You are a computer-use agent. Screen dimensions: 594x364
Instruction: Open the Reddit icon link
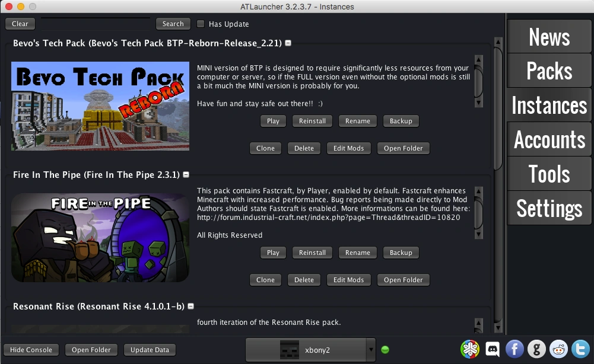click(x=559, y=349)
